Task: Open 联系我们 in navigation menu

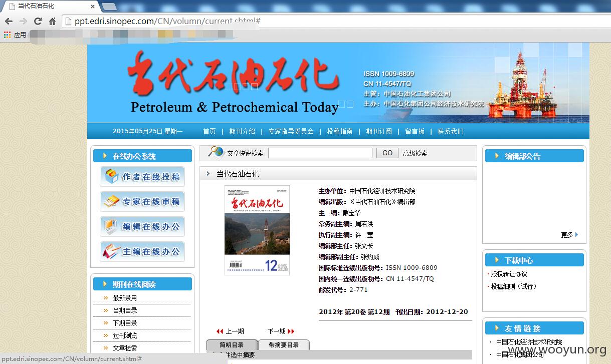Action: point(451,131)
